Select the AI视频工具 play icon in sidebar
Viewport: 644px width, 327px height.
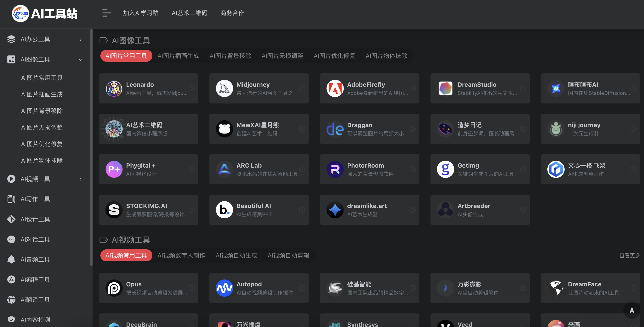[11, 179]
